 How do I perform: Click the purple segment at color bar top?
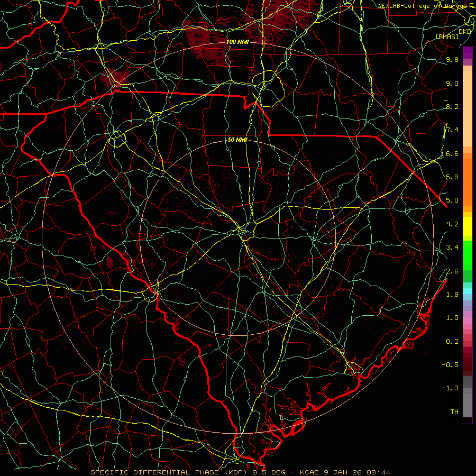point(467,53)
